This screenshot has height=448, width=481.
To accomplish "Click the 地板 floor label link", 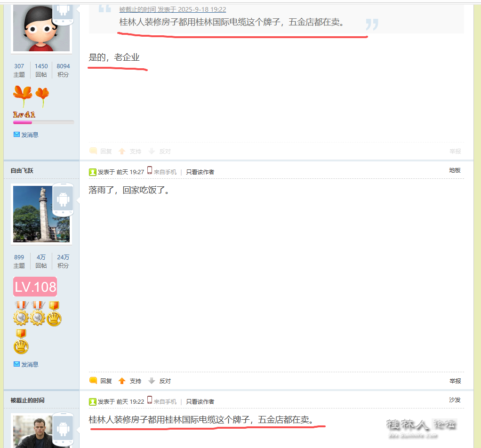I will 455,170.
